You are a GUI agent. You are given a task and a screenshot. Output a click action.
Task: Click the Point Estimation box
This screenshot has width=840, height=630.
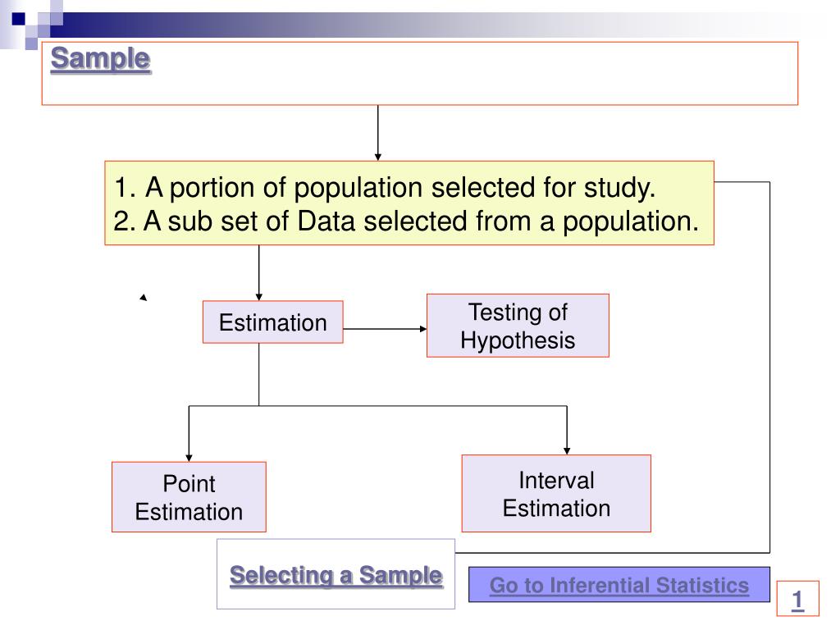tap(189, 497)
